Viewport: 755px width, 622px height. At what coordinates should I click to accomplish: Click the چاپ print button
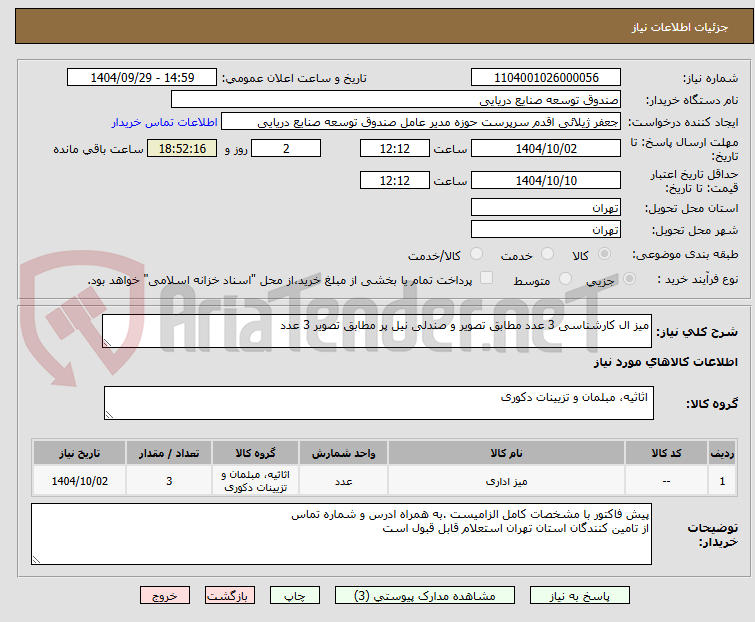pos(295,596)
